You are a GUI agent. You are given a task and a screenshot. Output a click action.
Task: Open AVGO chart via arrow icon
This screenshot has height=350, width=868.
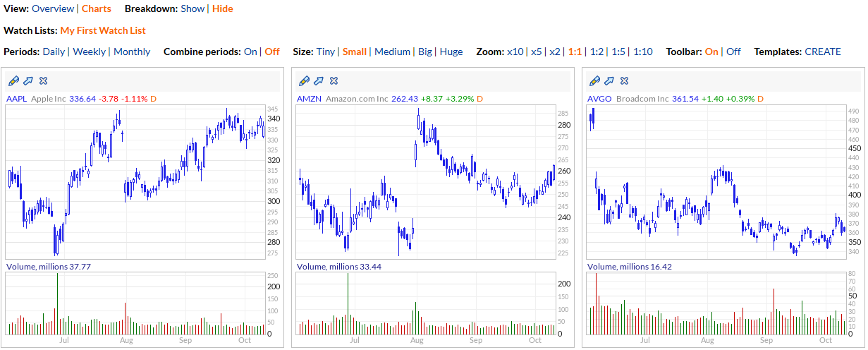pos(609,80)
